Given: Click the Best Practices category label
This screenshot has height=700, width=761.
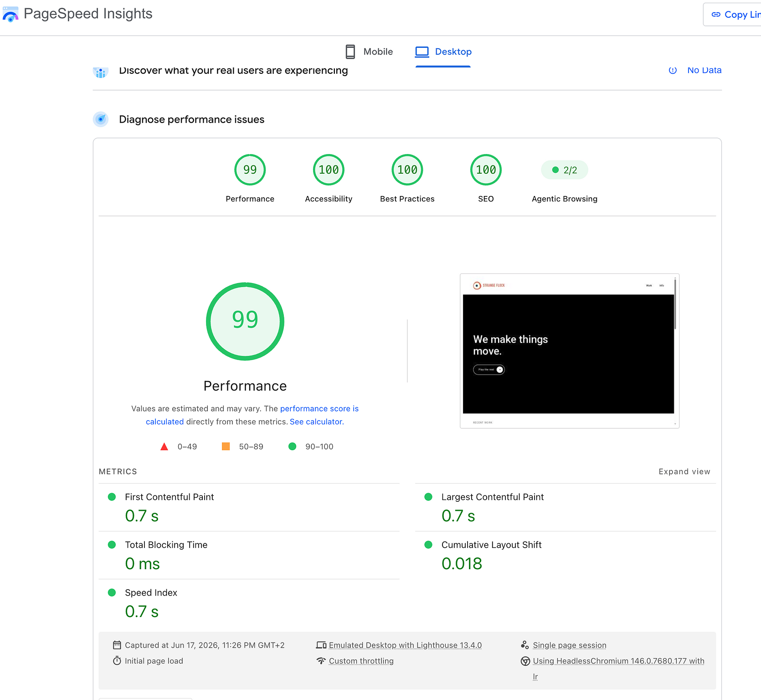Looking at the screenshot, I should 407,199.
